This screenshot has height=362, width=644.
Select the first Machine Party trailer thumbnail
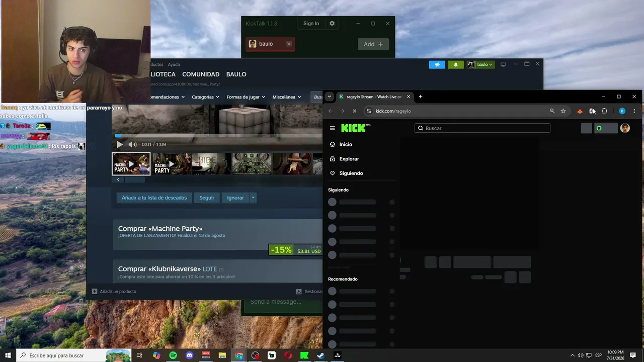pyautogui.click(x=131, y=163)
